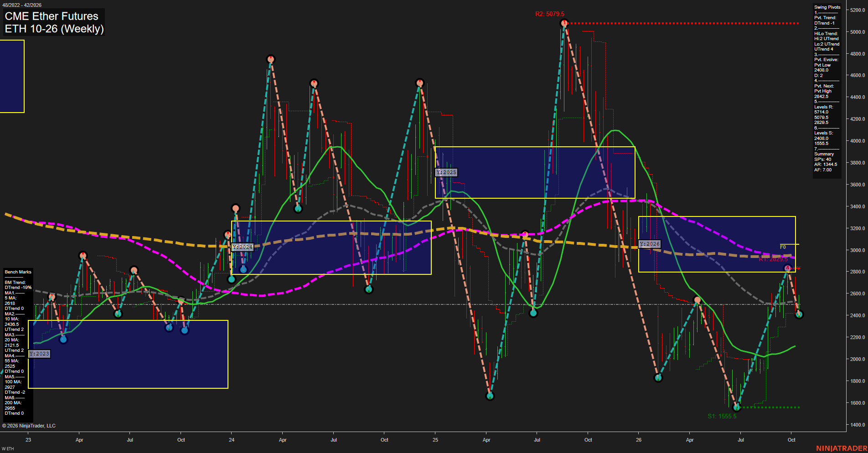
Task: Click the NinjaTrader logo in bottom corner
Action: point(841,448)
